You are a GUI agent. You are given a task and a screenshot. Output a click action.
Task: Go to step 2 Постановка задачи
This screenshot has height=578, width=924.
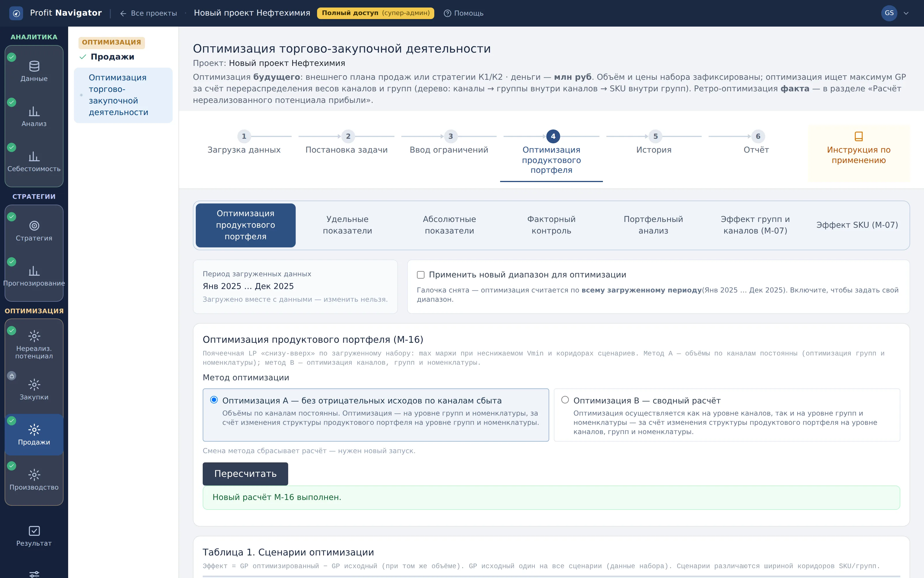[347, 142]
